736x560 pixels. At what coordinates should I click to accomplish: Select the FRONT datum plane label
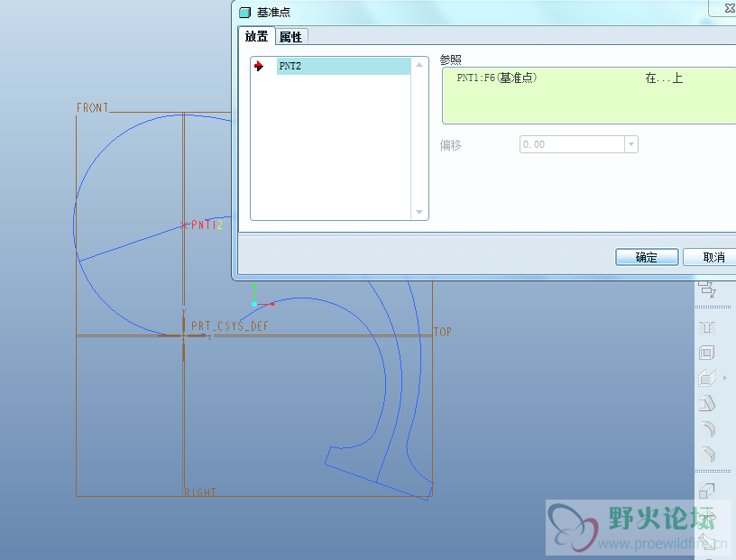tap(93, 108)
